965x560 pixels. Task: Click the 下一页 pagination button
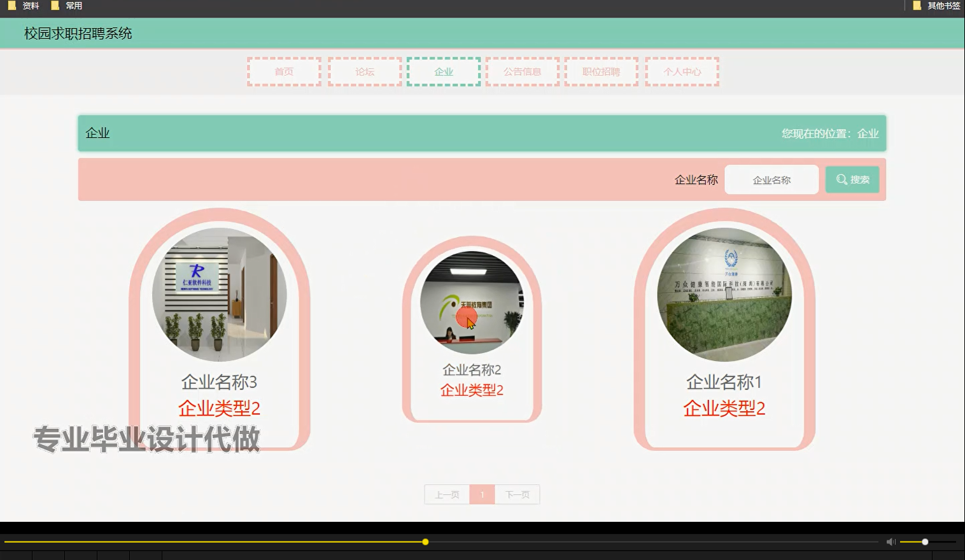click(516, 494)
